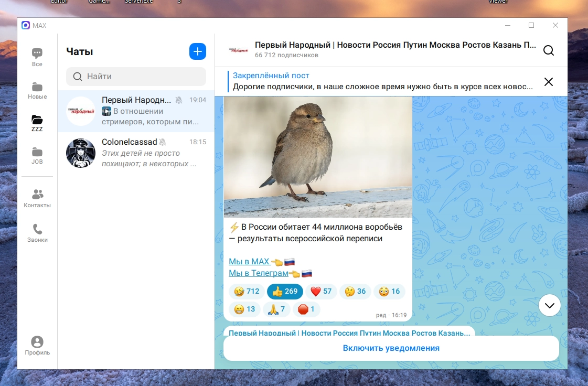588x386 pixels.
Task: Select the JOB folder
Action: point(37,156)
